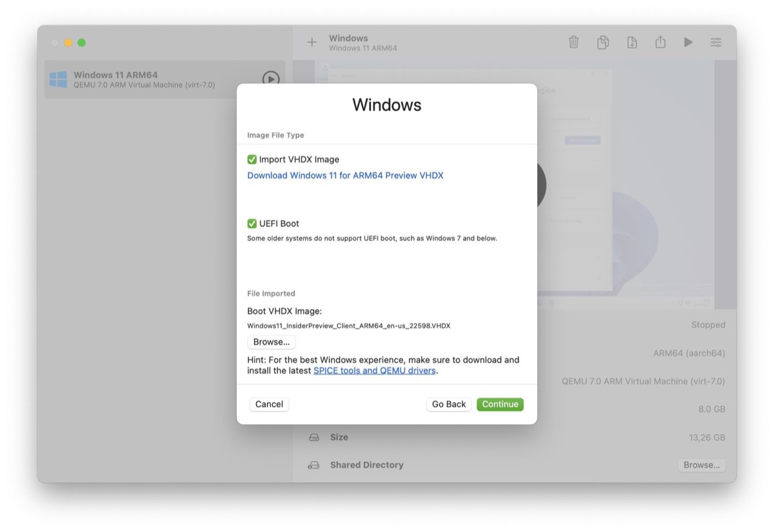Click the plus icon to add a VM
This screenshot has height=532, width=774.
coord(312,43)
